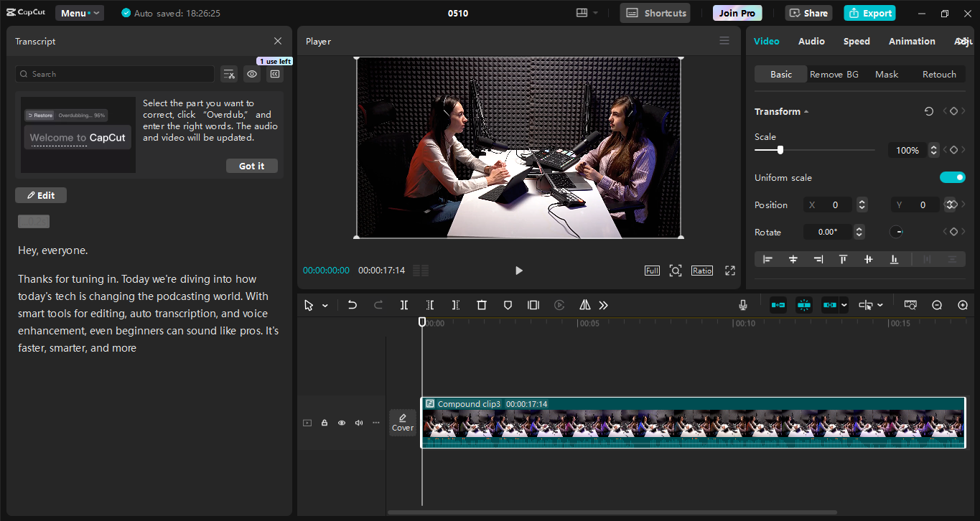Switch to the Animation tab

tap(911, 41)
